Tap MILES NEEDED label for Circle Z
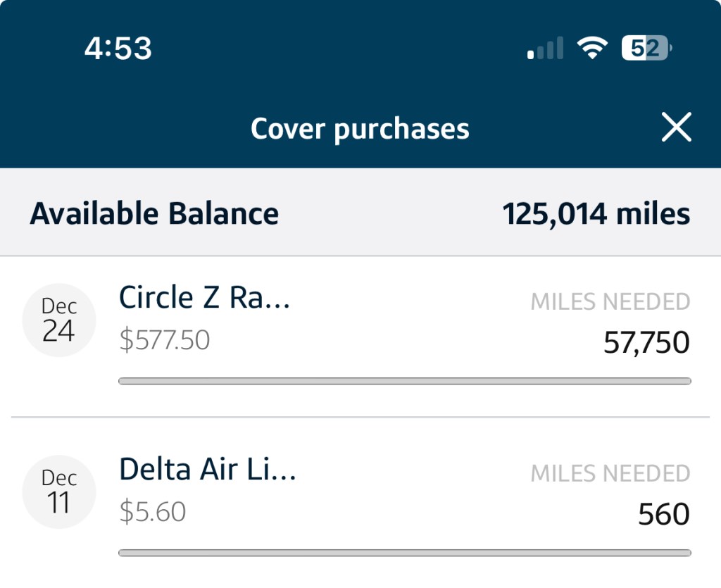This screenshot has width=721, height=588. (x=610, y=302)
